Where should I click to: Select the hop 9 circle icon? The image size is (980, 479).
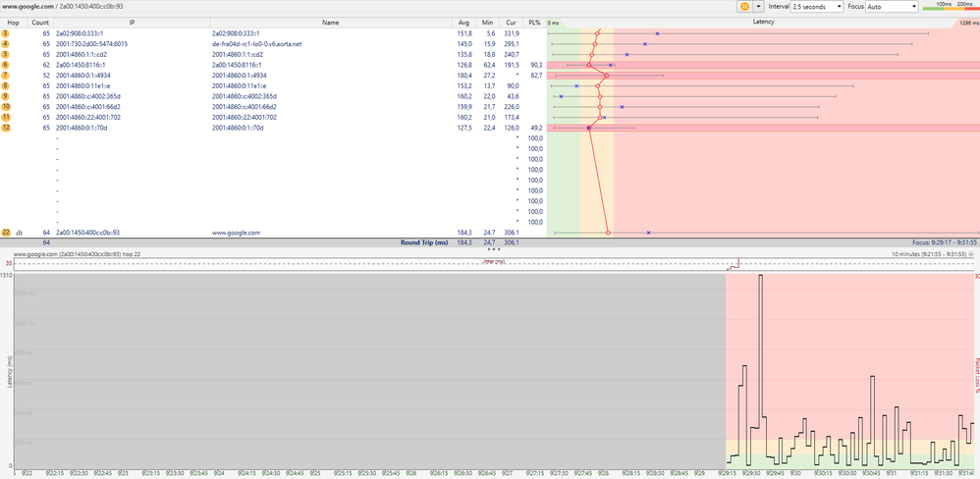(x=6, y=96)
